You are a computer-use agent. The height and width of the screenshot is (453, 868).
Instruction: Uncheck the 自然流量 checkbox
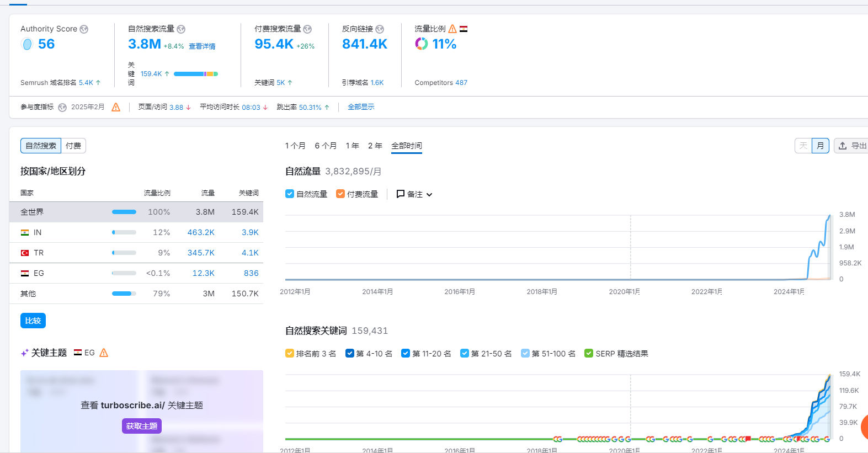click(290, 194)
